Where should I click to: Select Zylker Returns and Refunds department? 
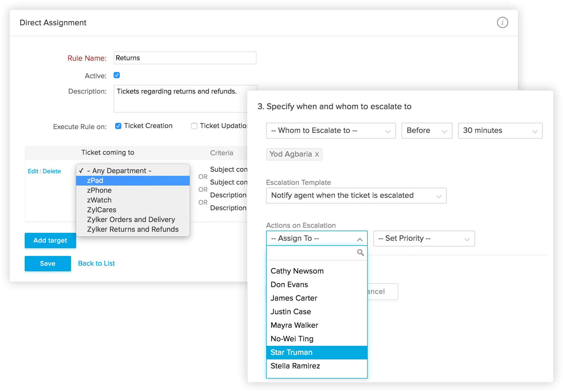point(132,229)
